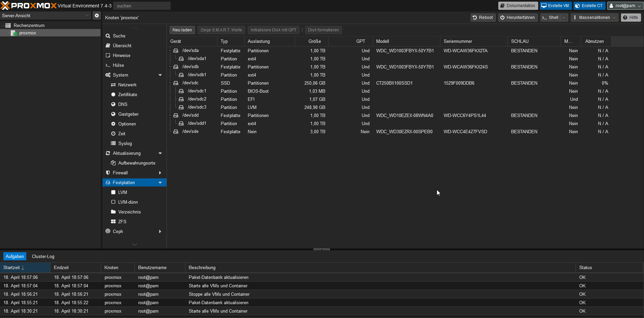This screenshot has width=644, height=318.
Task: Click the Hinweise note icon
Action: [x=108, y=55]
